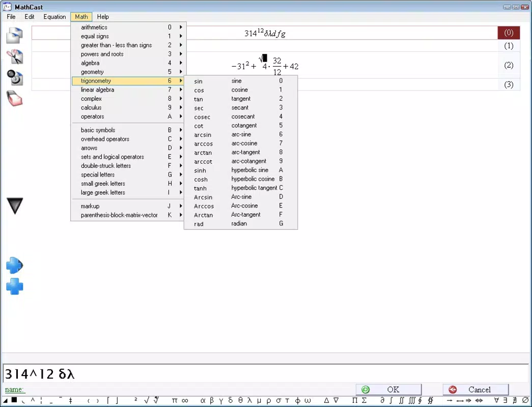The height and width of the screenshot is (407, 532).
Task: Insert the there-exists quantifier symbol
Action: (x=506, y=400)
